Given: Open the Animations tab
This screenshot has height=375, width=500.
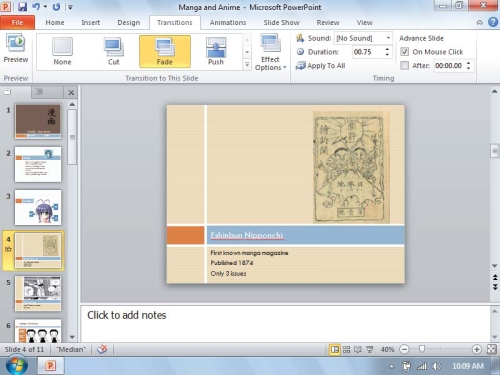Looking at the screenshot, I should pos(228,22).
